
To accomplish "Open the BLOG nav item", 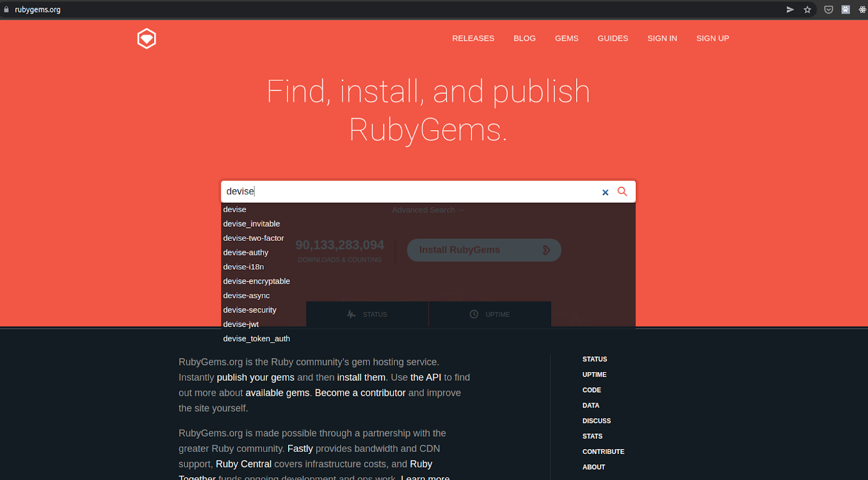I will tap(525, 39).
